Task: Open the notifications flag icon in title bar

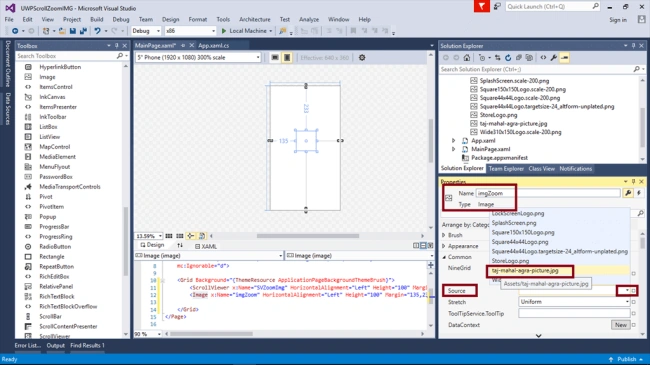Action: [x=482, y=6]
